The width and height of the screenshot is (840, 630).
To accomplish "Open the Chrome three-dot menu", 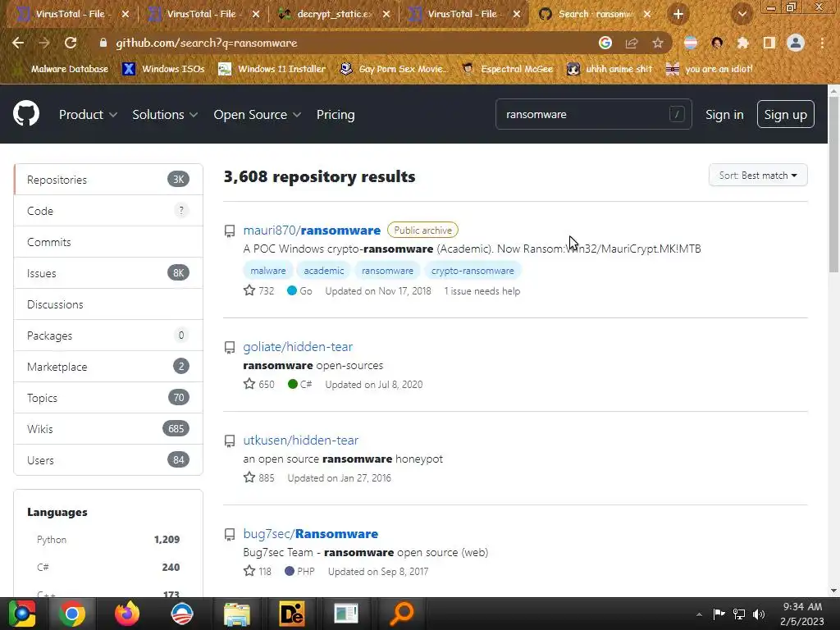I will pos(822,43).
